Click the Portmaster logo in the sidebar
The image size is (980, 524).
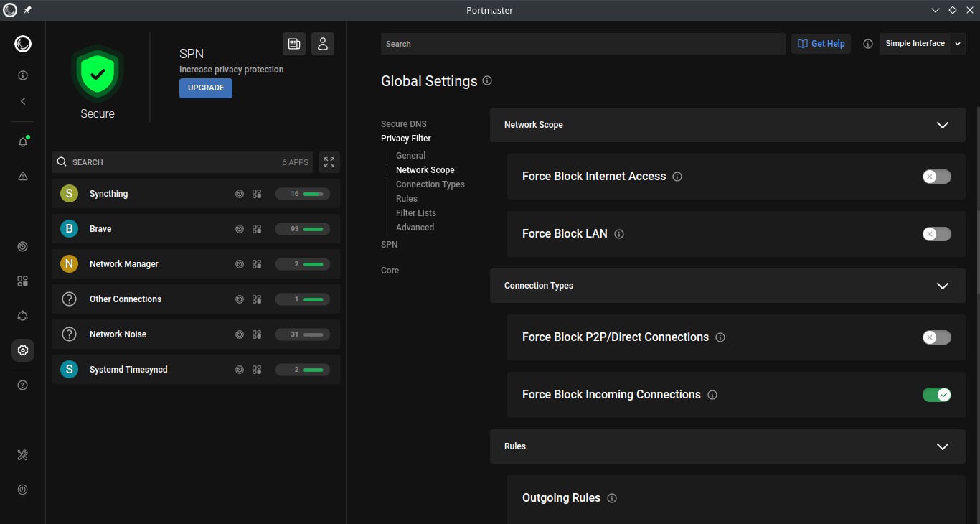click(x=23, y=44)
